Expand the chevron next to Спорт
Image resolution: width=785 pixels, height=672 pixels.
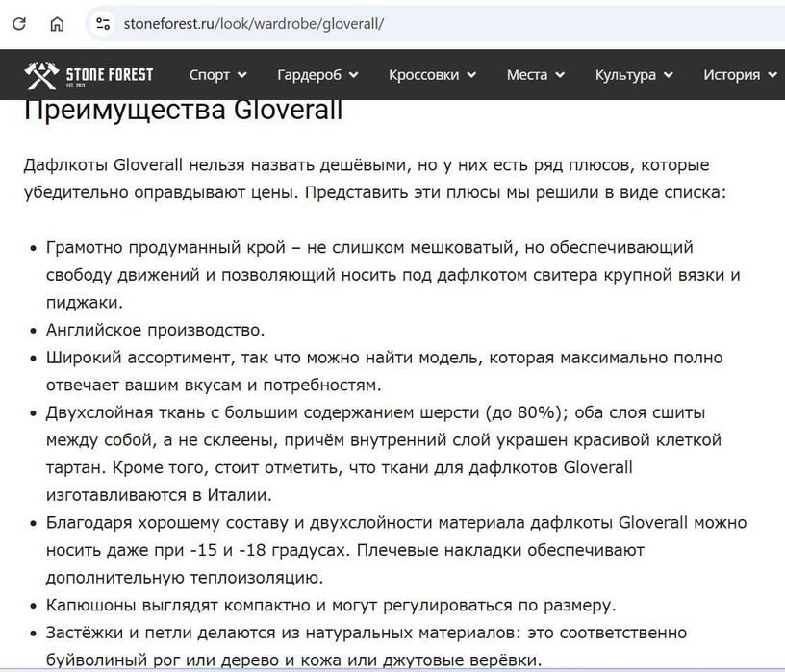[241, 75]
